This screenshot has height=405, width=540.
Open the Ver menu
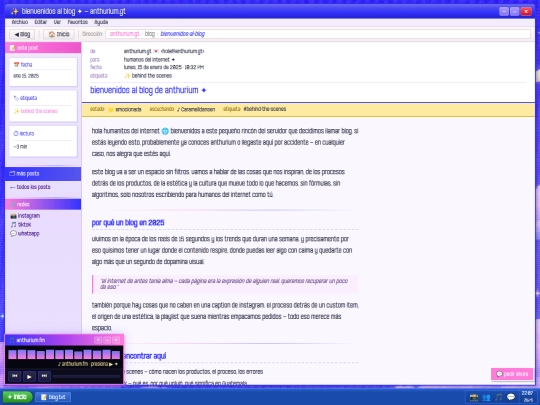pyautogui.click(x=57, y=22)
